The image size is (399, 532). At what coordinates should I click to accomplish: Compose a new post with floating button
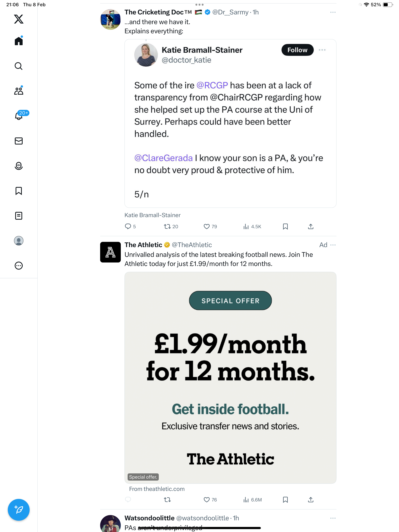click(19, 510)
